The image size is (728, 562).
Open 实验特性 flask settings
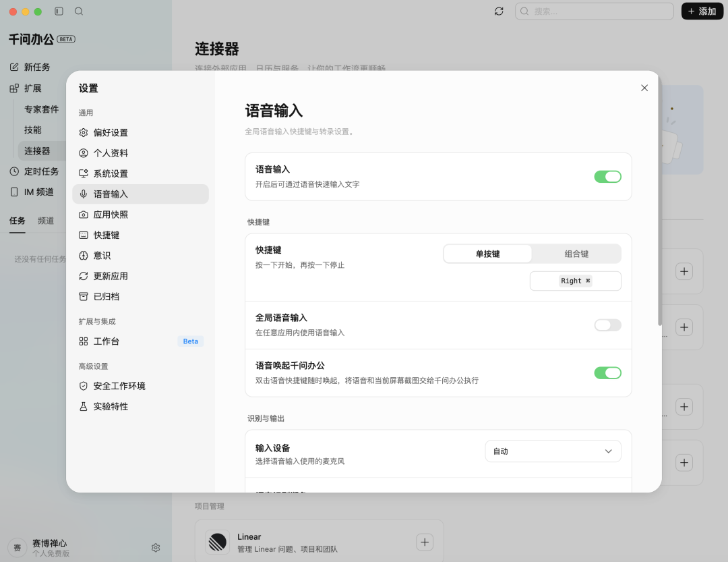point(140,406)
